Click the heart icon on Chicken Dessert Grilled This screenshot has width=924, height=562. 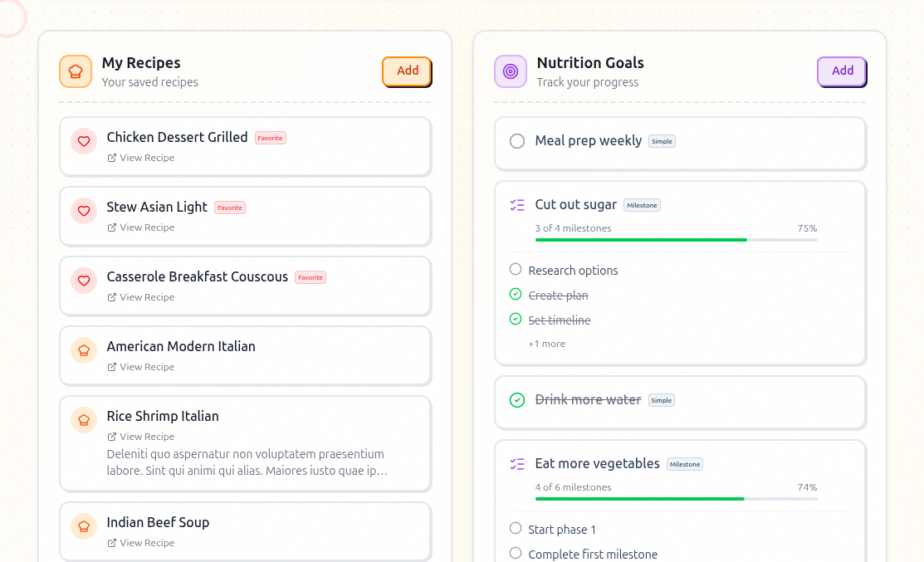(84, 141)
